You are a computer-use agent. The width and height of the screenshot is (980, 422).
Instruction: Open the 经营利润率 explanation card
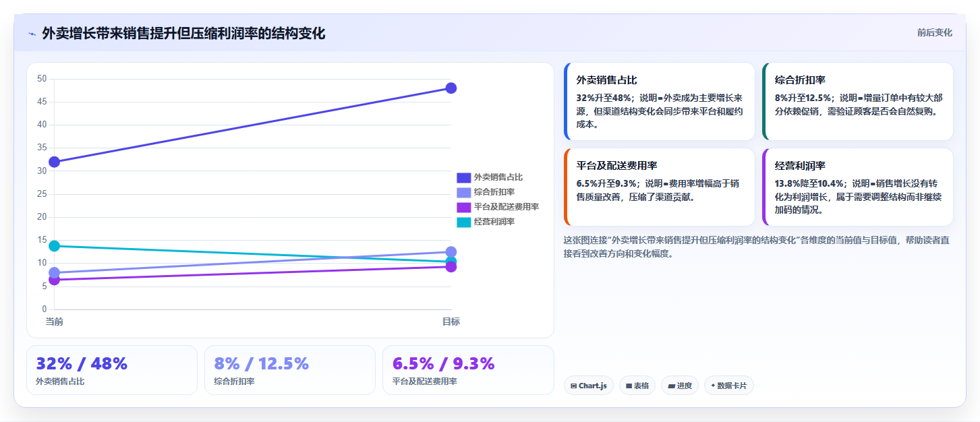[x=857, y=187]
